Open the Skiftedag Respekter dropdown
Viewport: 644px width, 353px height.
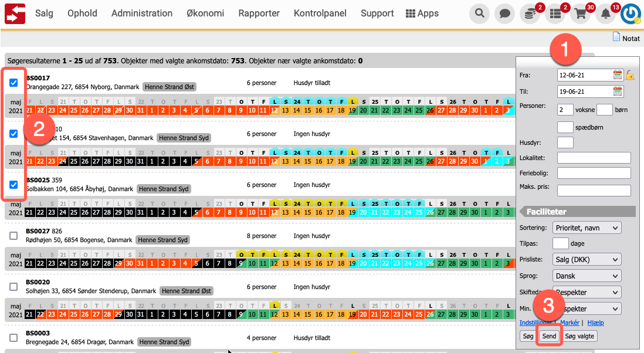coord(587,292)
